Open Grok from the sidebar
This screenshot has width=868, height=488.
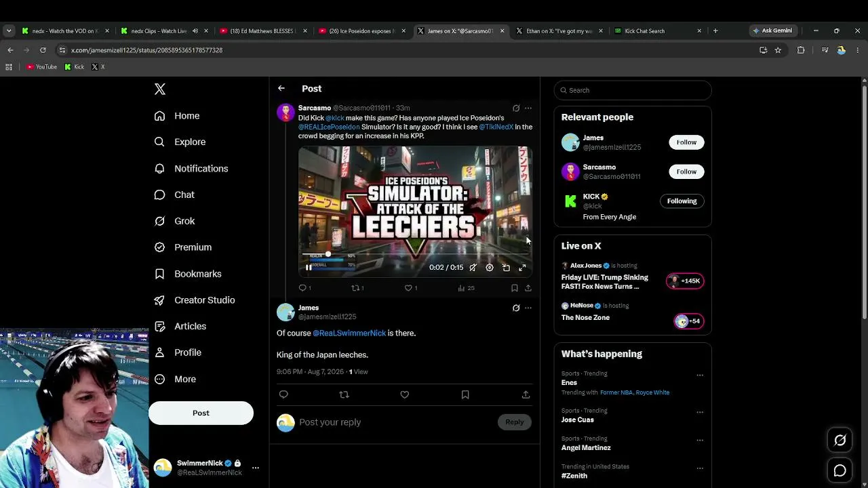(174, 221)
